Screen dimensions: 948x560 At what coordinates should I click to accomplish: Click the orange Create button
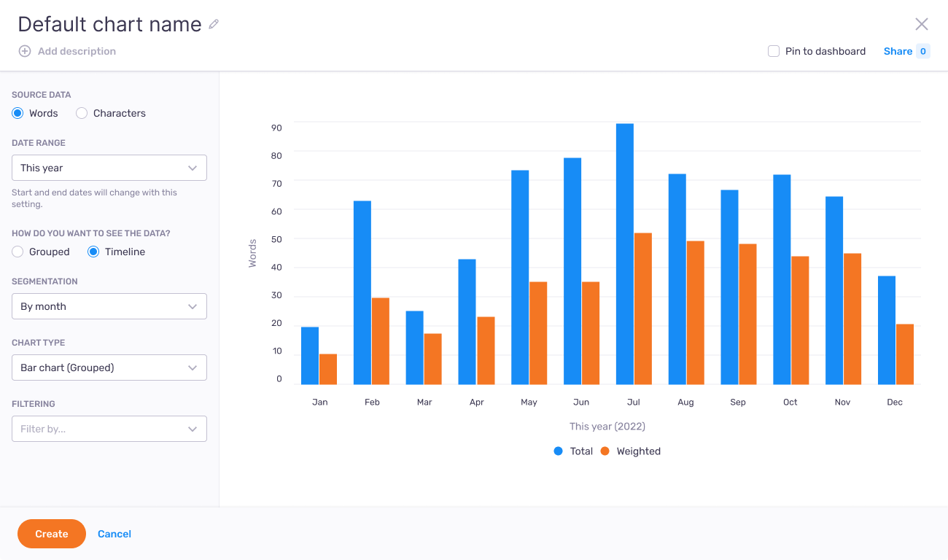(x=52, y=534)
